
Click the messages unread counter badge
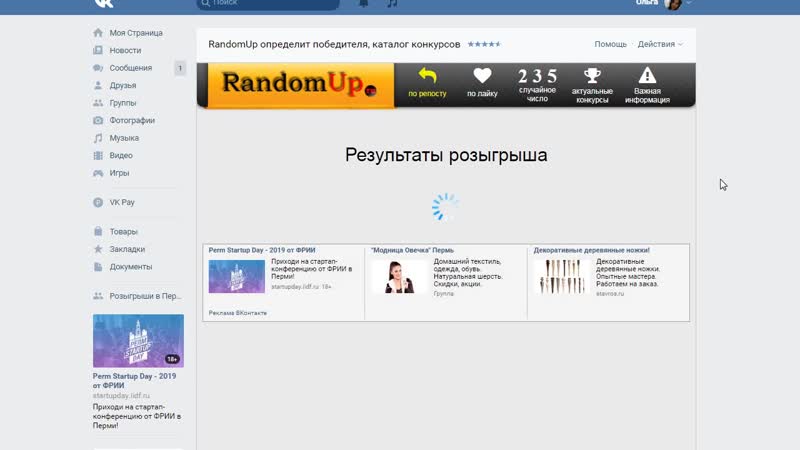180,68
